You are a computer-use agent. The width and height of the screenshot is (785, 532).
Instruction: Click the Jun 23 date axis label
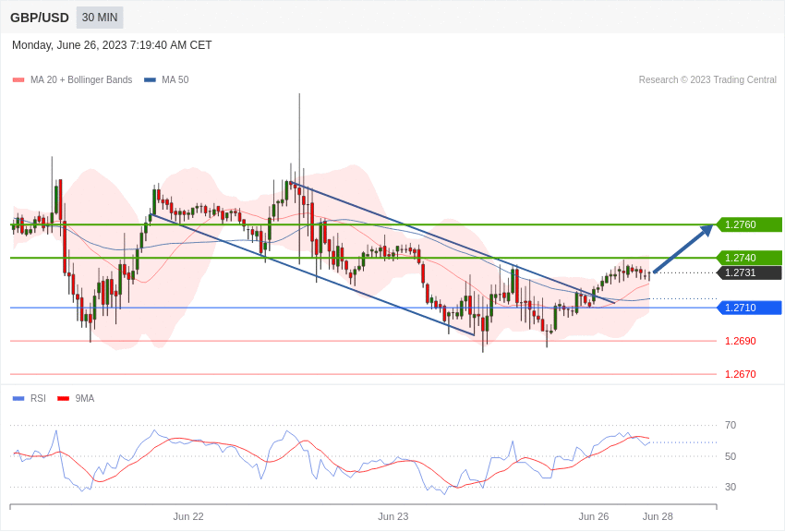[393, 516]
